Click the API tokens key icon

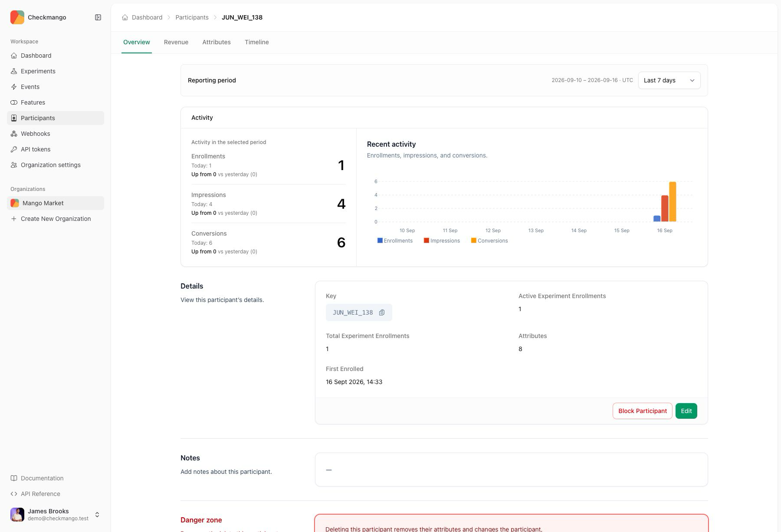pos(14,149)
